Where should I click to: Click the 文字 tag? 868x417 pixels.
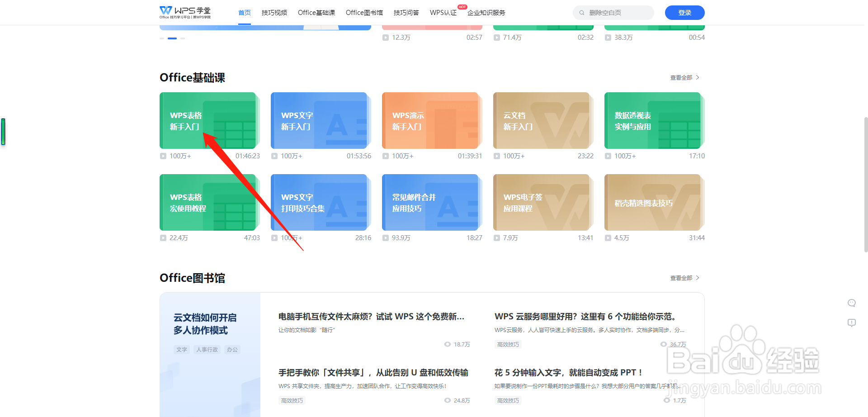pos(182,350)
